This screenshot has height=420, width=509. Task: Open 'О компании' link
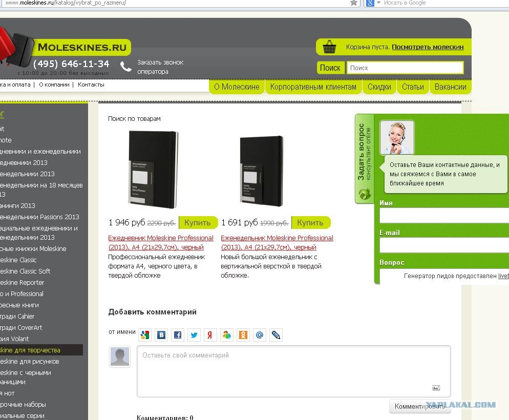tap(54, 85)
